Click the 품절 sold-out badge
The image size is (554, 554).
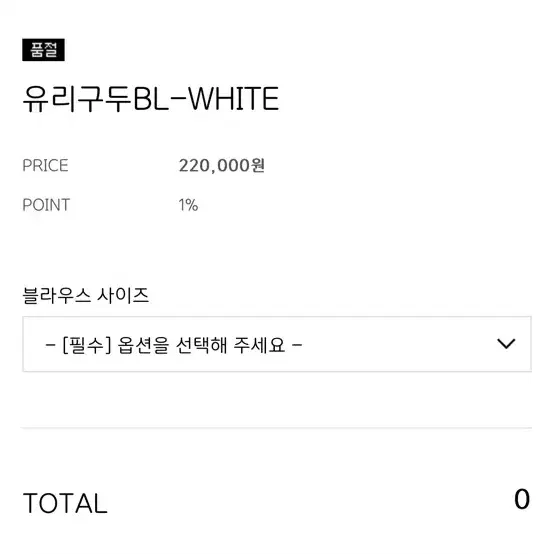pos(43,50)
